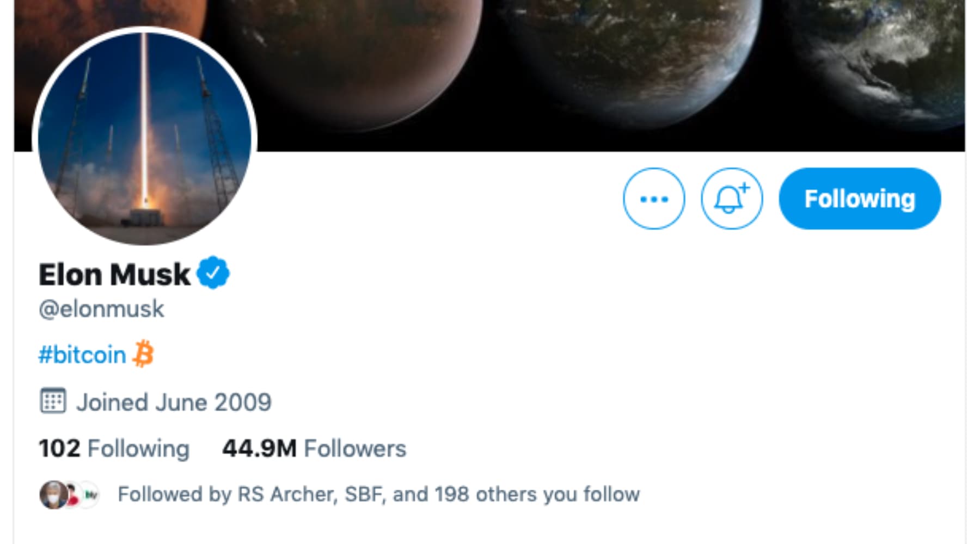Toggle the blue Following button
The height and width of the screenshot is (544, 980).
(859, 199)
